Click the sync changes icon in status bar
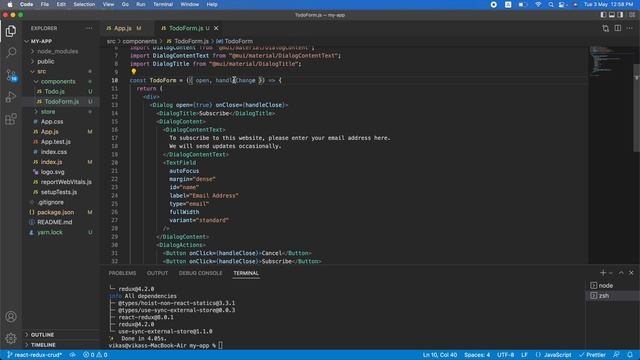 [72, 355]
